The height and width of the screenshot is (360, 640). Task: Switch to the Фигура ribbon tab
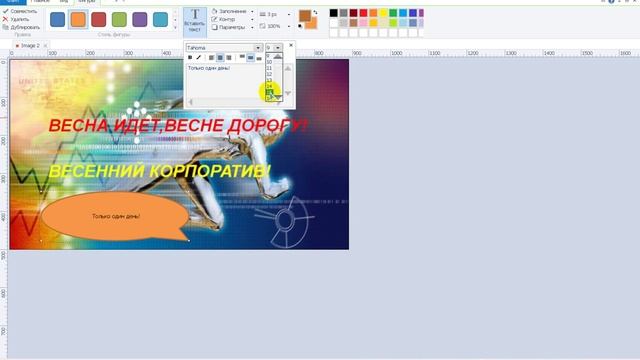[87, 2]
